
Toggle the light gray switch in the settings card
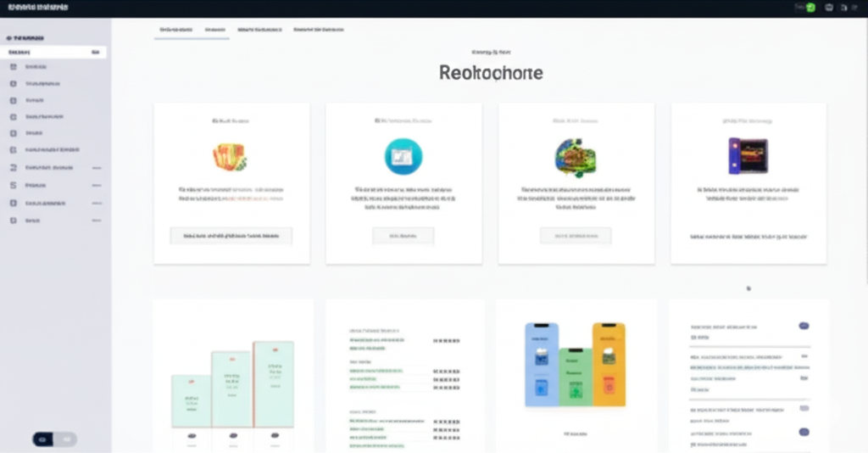tap(804, 408)
